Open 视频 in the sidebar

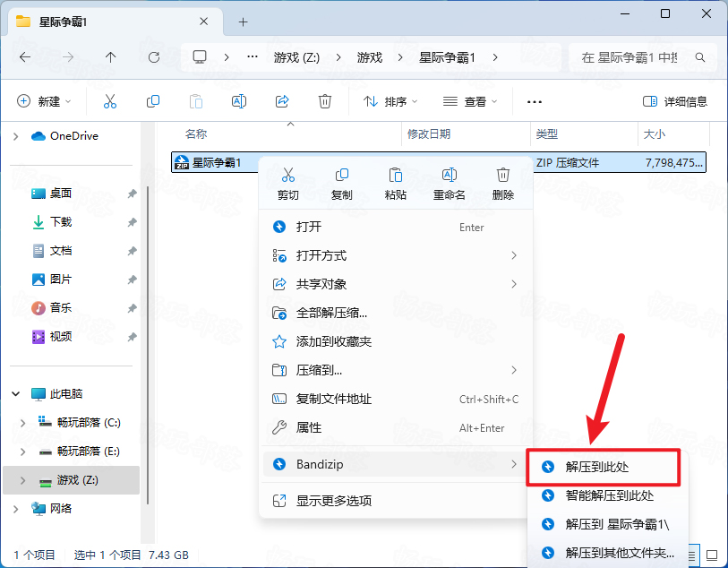click(x=61, y=337)
